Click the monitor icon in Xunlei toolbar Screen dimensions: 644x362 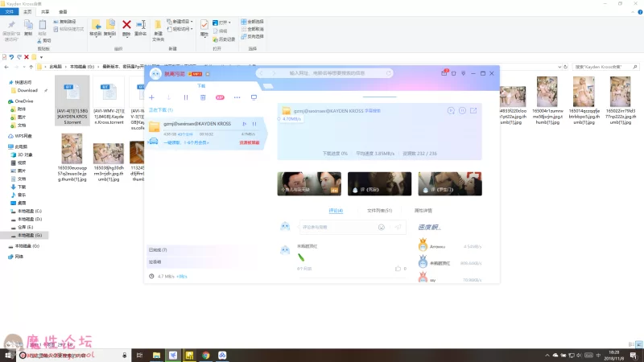pyautogui.click(x=254, y=97)
